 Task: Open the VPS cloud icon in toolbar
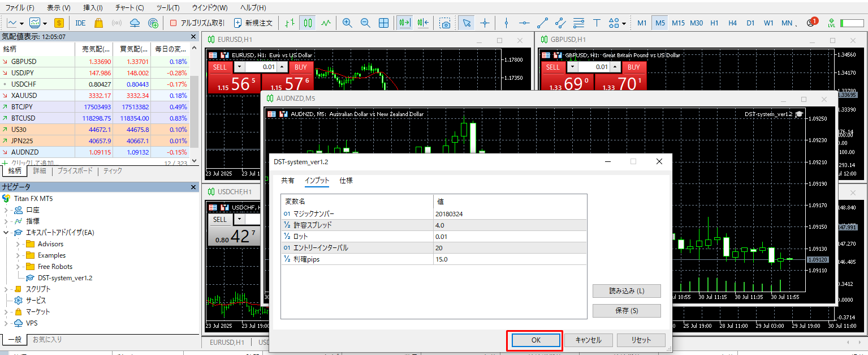point(135,23)
